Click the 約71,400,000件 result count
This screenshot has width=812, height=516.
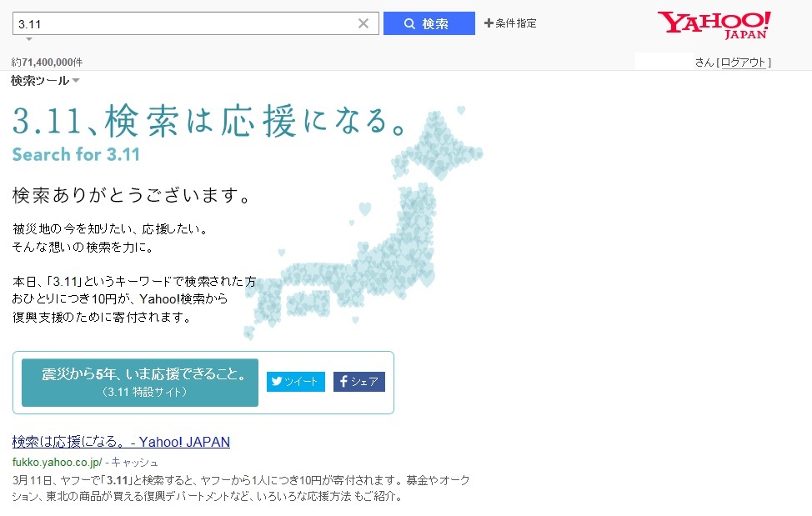tap(47, 63)
